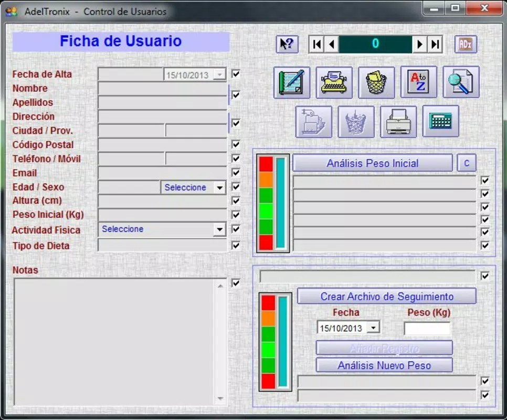
Task: Minimize the AdelTronix window
Action: point(434,8)
